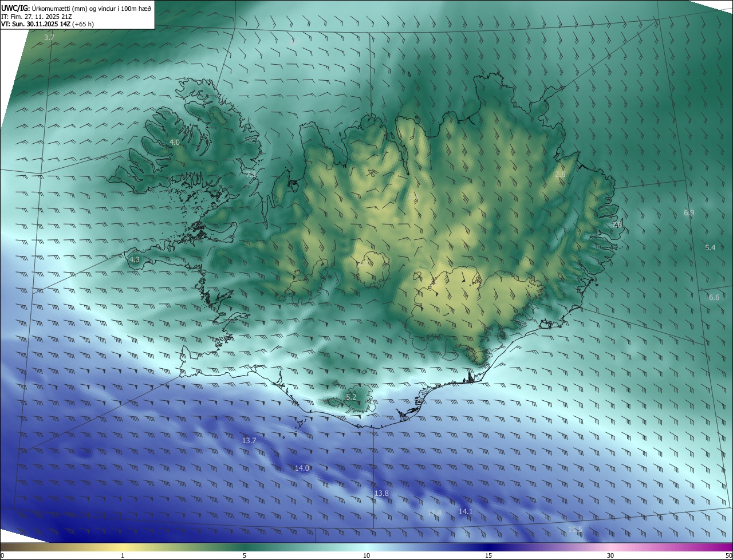This screenshot has width=733, height=560.
Task: Click the '15' tick on the color scale
Action: (x=488, y=555)
